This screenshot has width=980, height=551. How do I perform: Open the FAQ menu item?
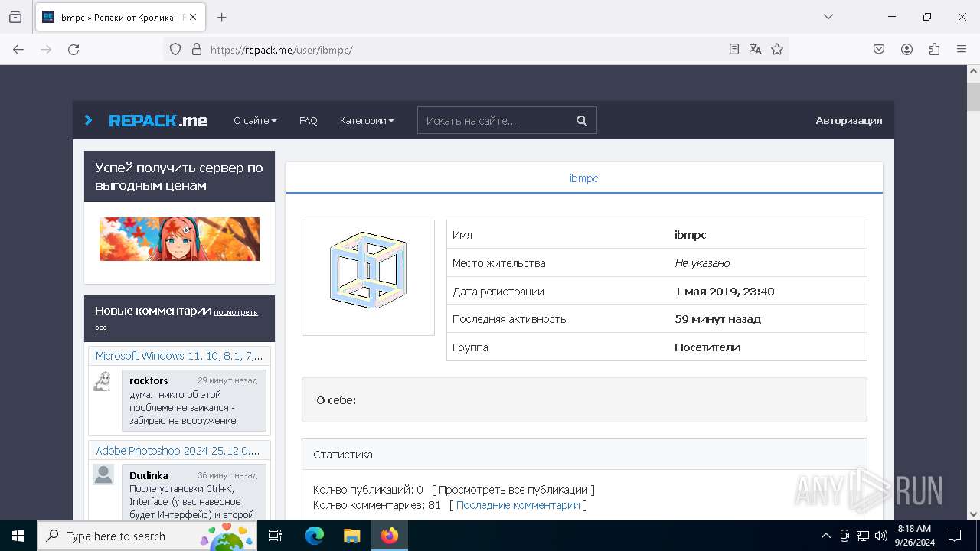308,120
